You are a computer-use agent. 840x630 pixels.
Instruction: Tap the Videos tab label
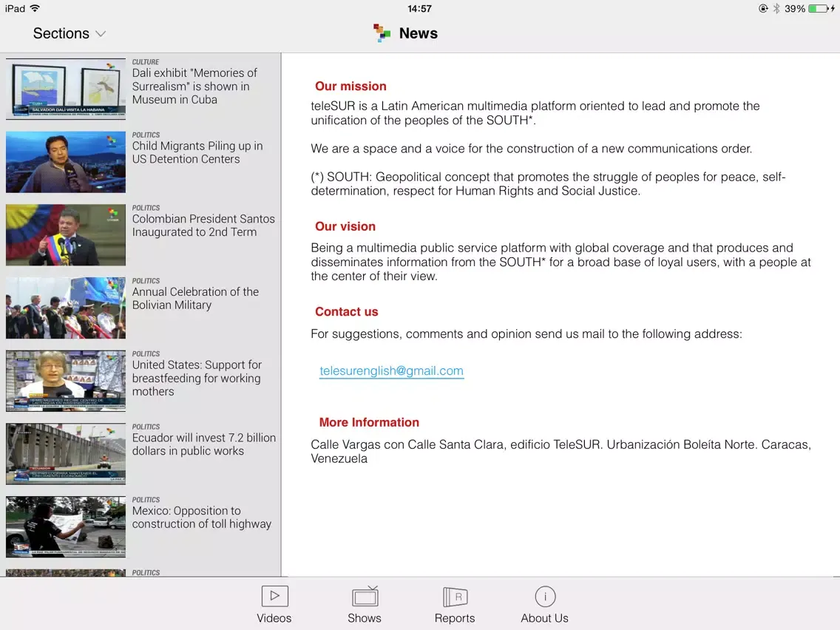pos(274,617)
